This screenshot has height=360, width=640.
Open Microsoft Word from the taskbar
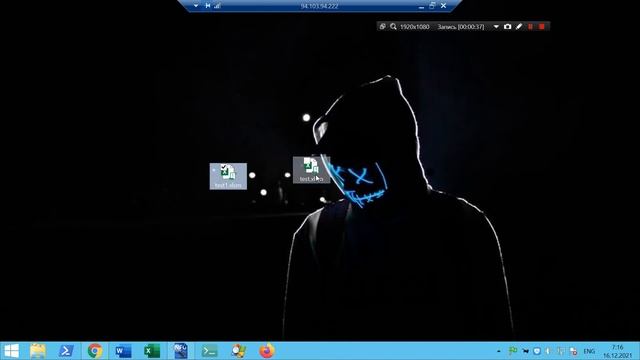123,351
